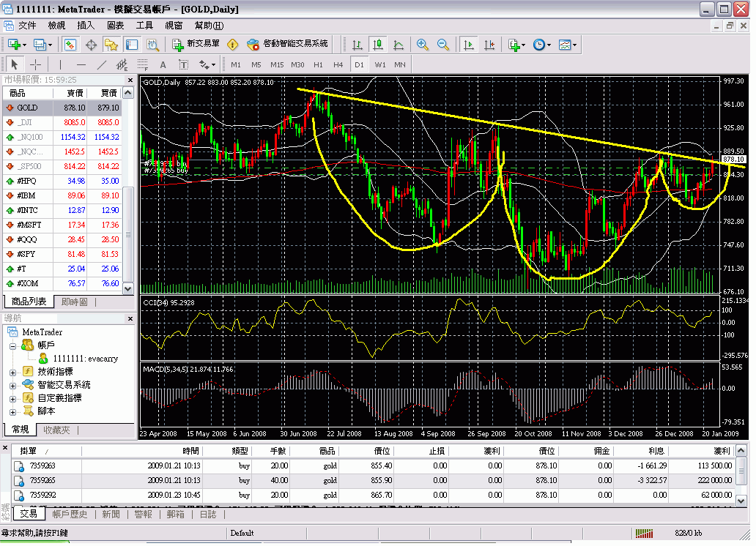The image size is (756, 546).
Task: Switch to M15 timeframe
Action: click(x=277, y=64)
